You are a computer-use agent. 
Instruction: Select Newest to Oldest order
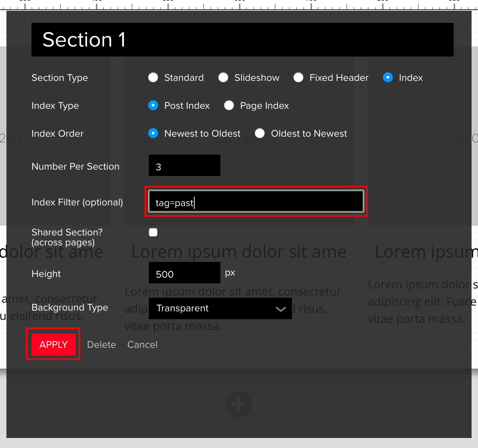coord(153,133)
